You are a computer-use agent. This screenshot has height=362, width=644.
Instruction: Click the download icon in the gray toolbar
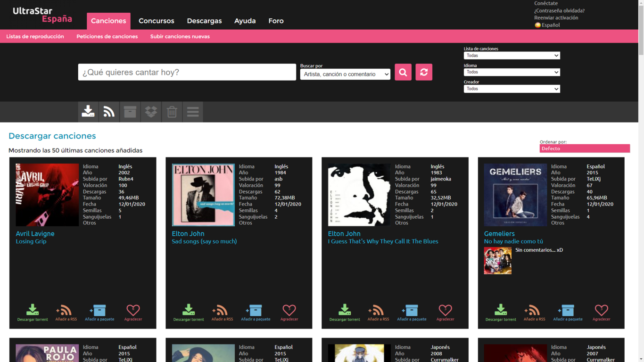click(88, 112)
